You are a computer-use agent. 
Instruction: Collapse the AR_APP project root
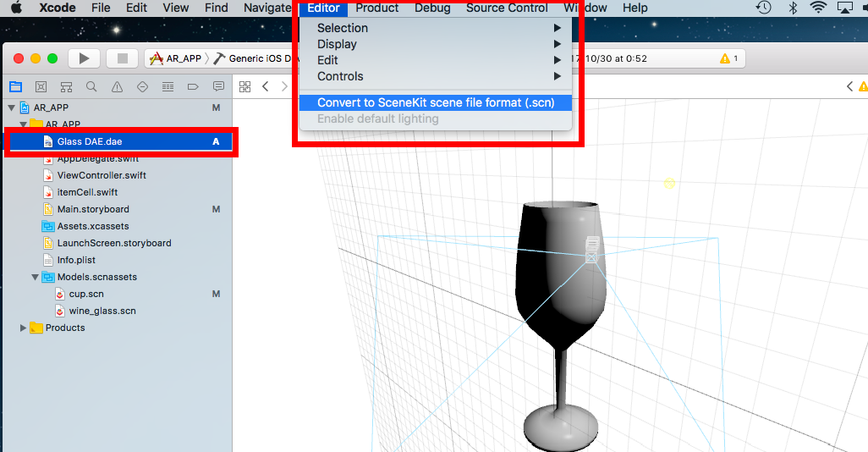point(12,107)
